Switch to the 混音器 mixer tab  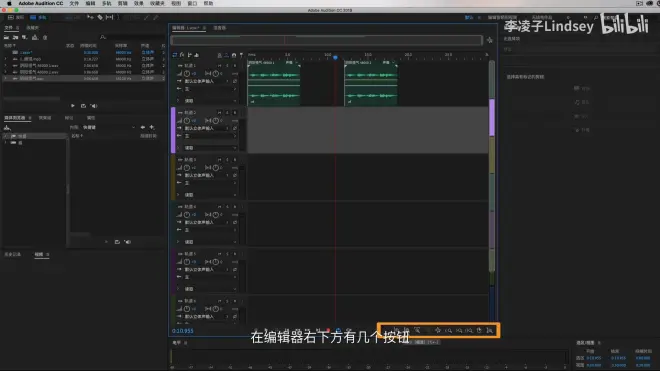[x=219, y=28]
